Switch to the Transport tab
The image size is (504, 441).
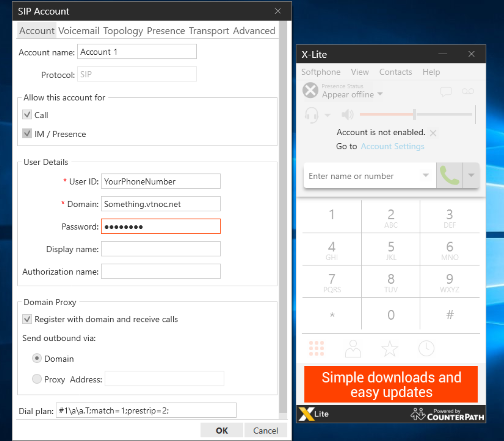coord(209,31)
